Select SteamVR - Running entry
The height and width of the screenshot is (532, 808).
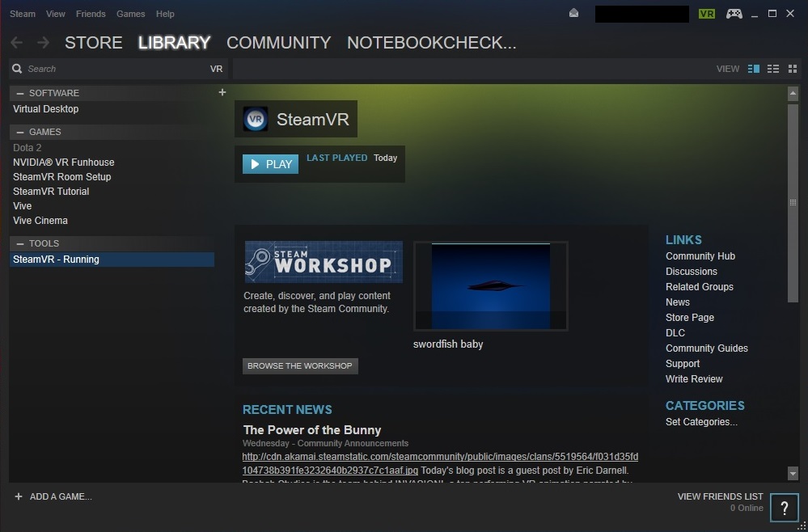coord(112,260)
